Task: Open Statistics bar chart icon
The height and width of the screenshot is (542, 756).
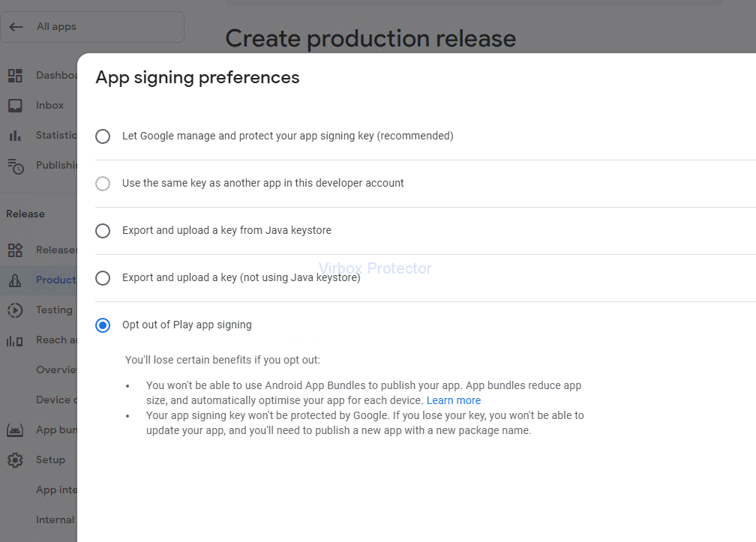Action: 15,136
